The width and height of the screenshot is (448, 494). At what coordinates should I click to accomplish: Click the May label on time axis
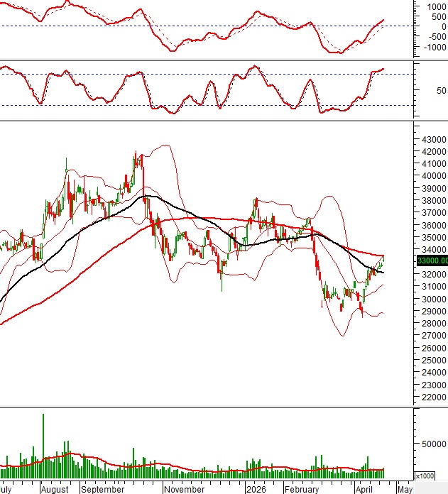tap(405, 489)
